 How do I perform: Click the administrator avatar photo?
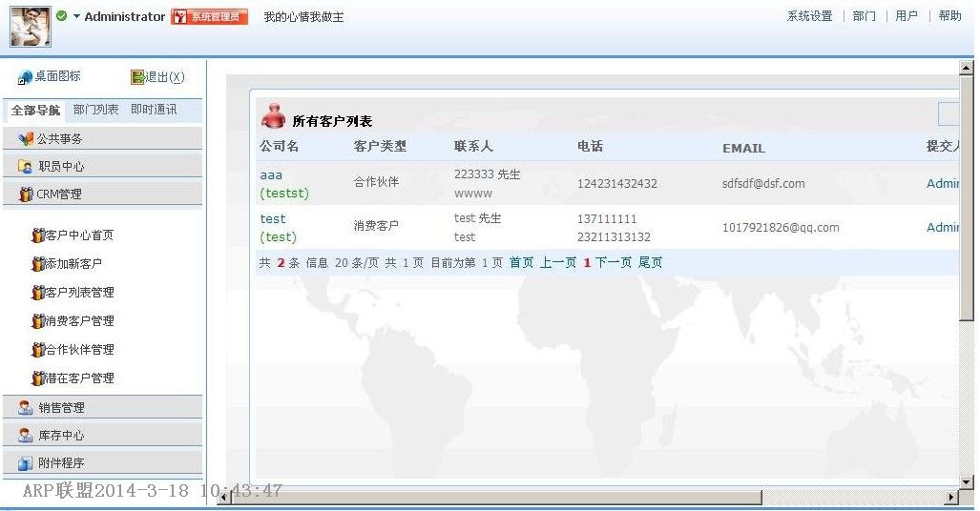point(30,27)
